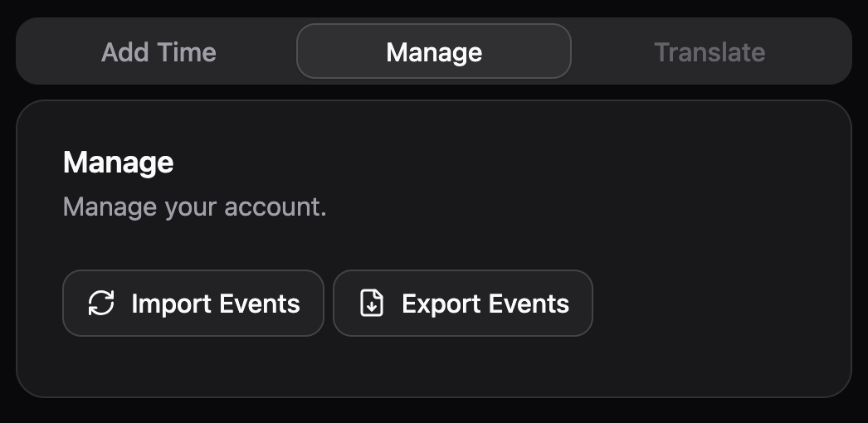The width and height of the screenshot is (868, 423).
Task: Open the Translate tab
Action: point(710,52)
